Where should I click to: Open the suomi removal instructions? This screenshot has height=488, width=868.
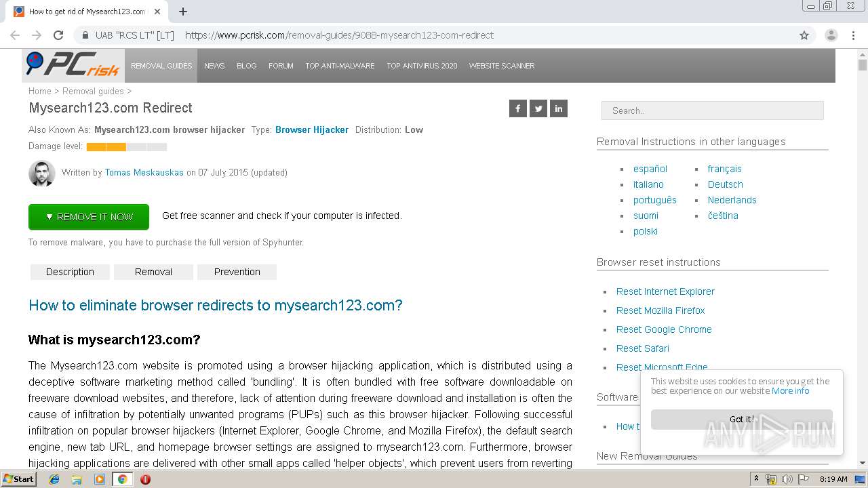pyautogui.click(x=646, y=216)
